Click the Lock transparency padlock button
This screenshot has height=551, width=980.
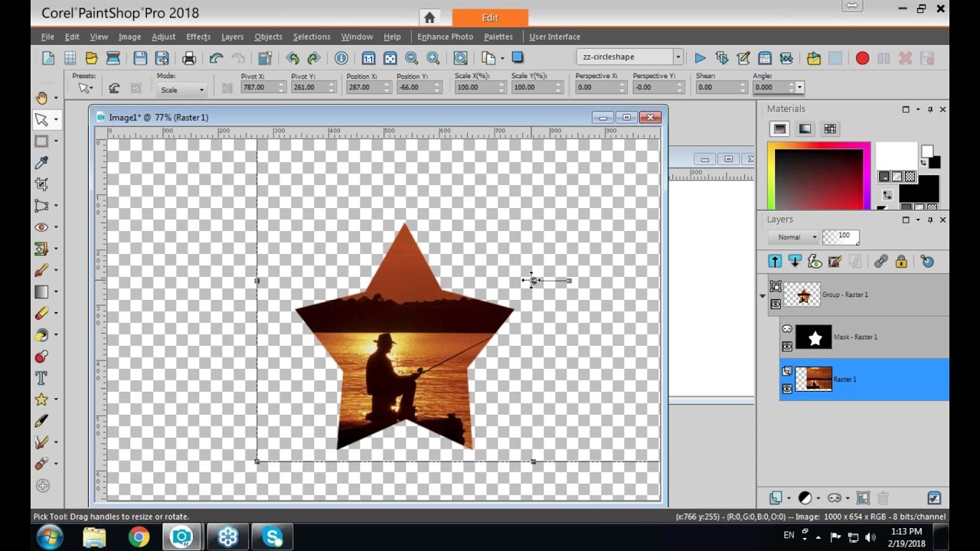tap(902, 261)
